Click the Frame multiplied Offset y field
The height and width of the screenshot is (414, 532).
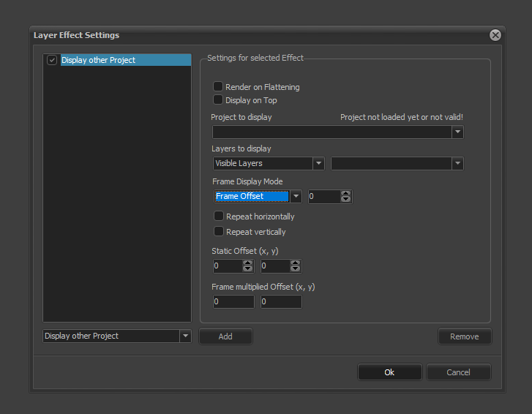[x=281, y=301]
